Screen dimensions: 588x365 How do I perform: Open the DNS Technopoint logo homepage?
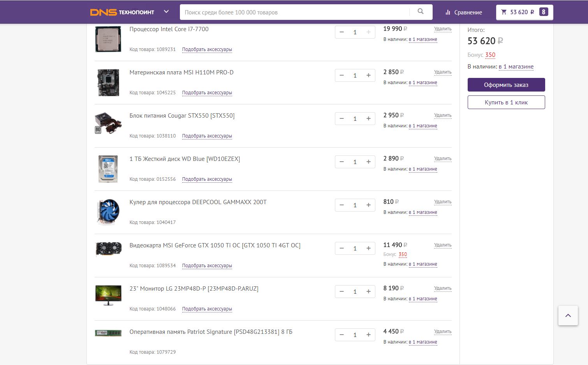click(x=122, y=12)
